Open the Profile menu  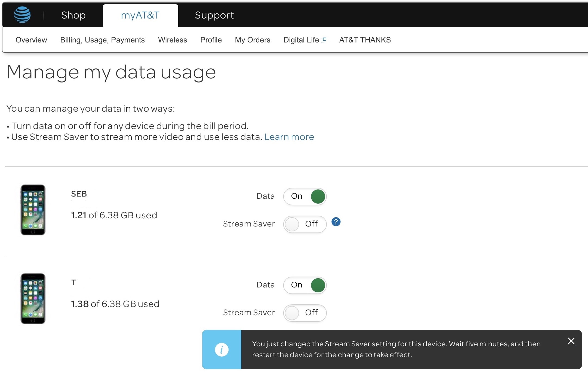pos(211,40)
